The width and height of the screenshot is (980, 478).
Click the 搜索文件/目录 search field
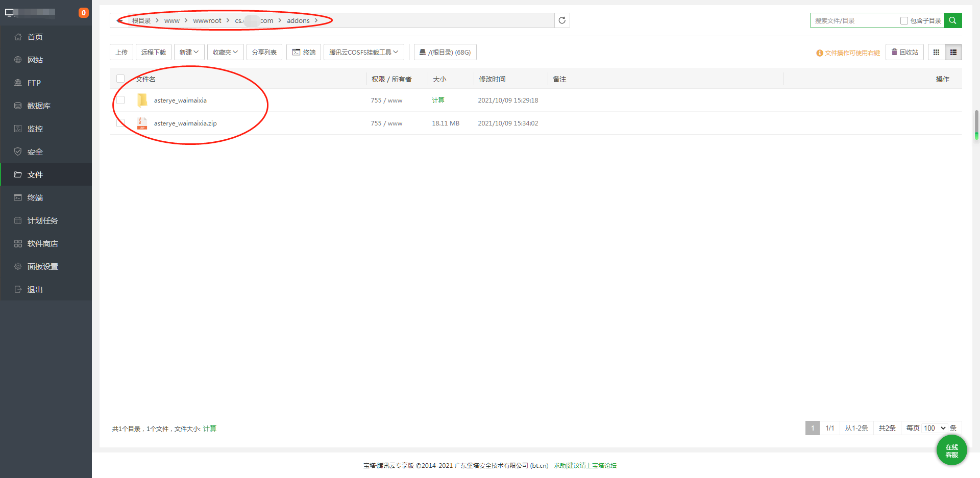[855, 20]
